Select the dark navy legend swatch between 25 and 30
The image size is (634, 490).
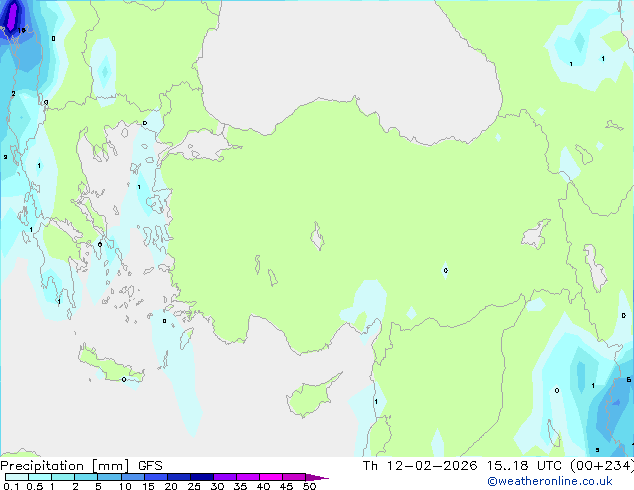202,477
